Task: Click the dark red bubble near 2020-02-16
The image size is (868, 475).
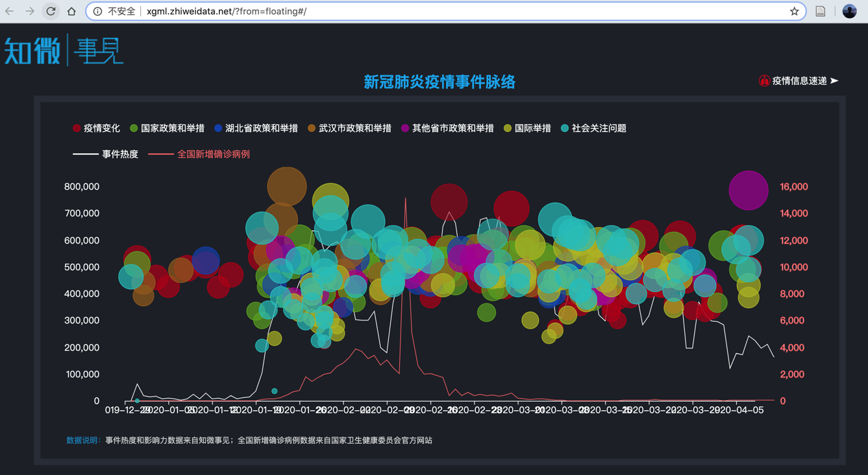Action: tap(449, 202)
